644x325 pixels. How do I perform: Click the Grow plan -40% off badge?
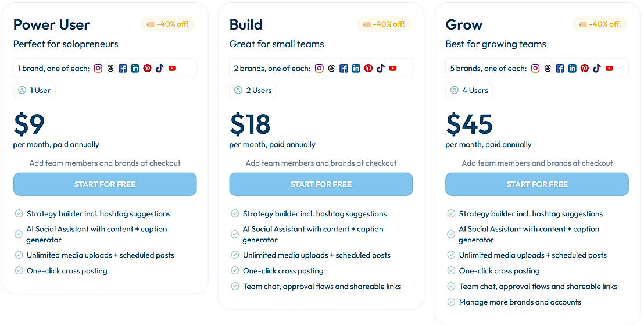point(600,24)
